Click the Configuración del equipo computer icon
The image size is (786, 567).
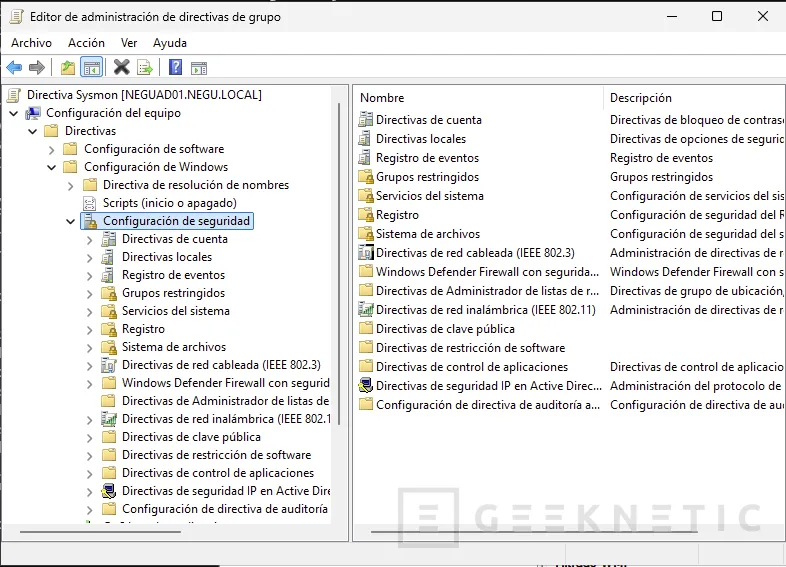click(x=33, y=113)
